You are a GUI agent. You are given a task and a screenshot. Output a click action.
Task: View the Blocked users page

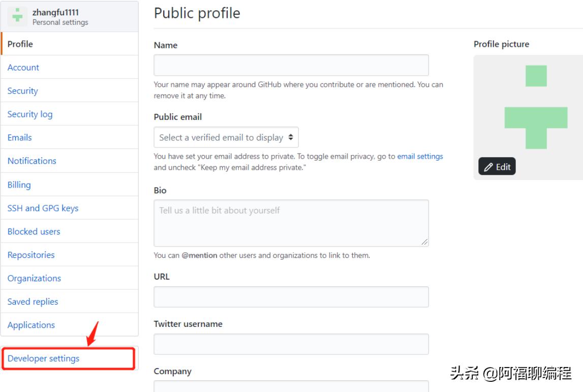34,232
